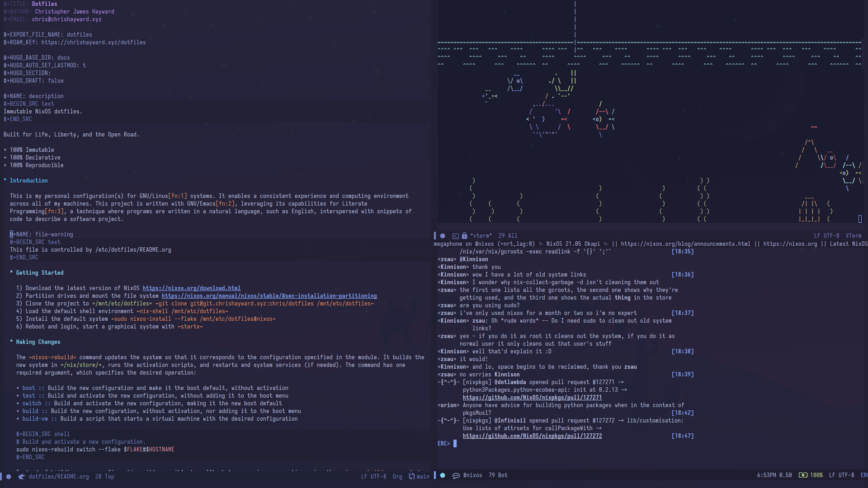Click https://nixos.org/download.html link

[191, 288]
